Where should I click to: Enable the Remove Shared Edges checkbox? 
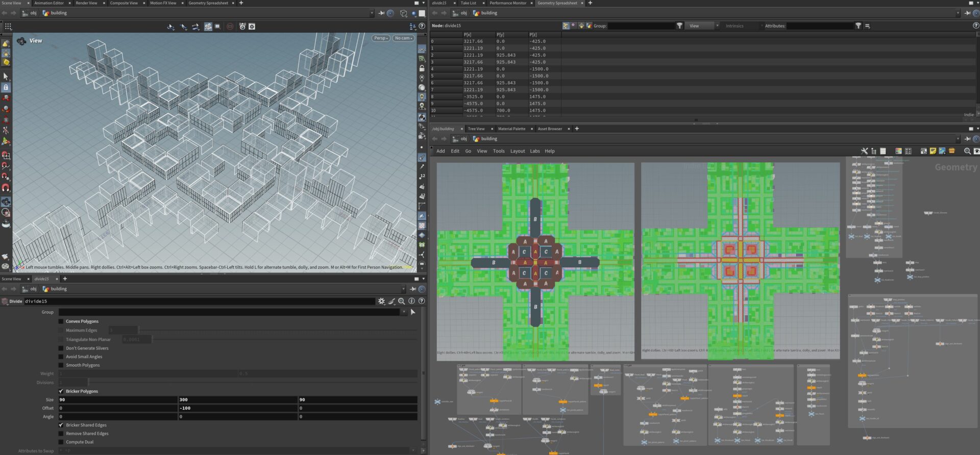tap(61, 434)
